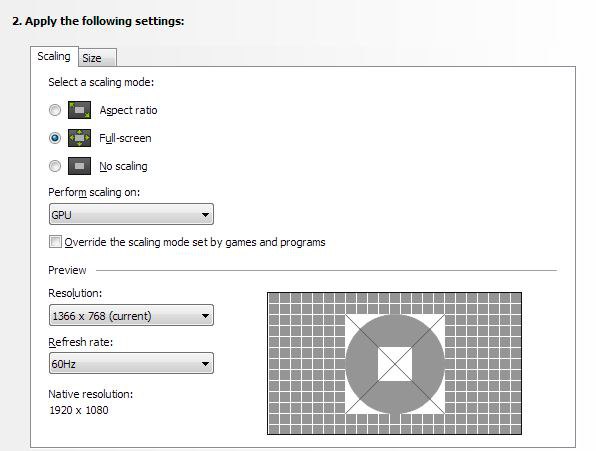Enable Override the scaling mode checkbox
This screenshot has height=451, width=611.
[55, 242]
